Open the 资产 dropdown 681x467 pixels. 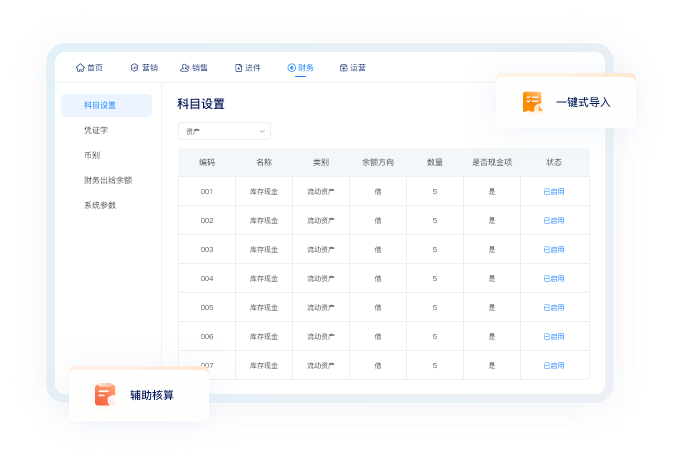pyautogui.click(x=223, y=131)
